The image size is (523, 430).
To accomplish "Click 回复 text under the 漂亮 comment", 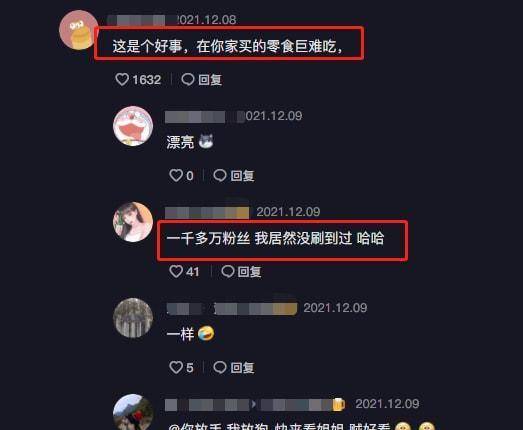I will click(x=242, y=176).
